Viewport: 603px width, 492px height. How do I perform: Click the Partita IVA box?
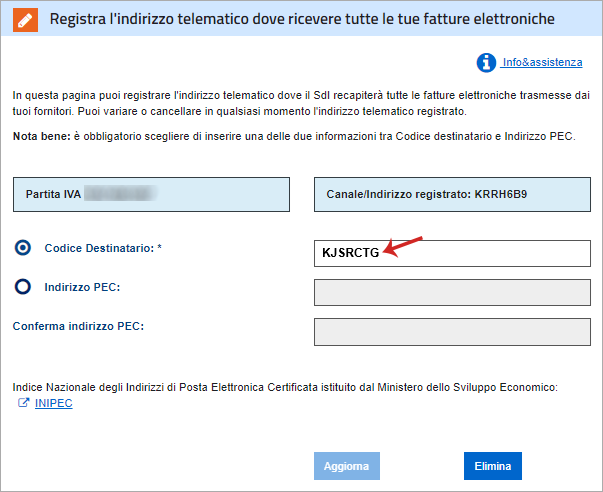[152, 194]
